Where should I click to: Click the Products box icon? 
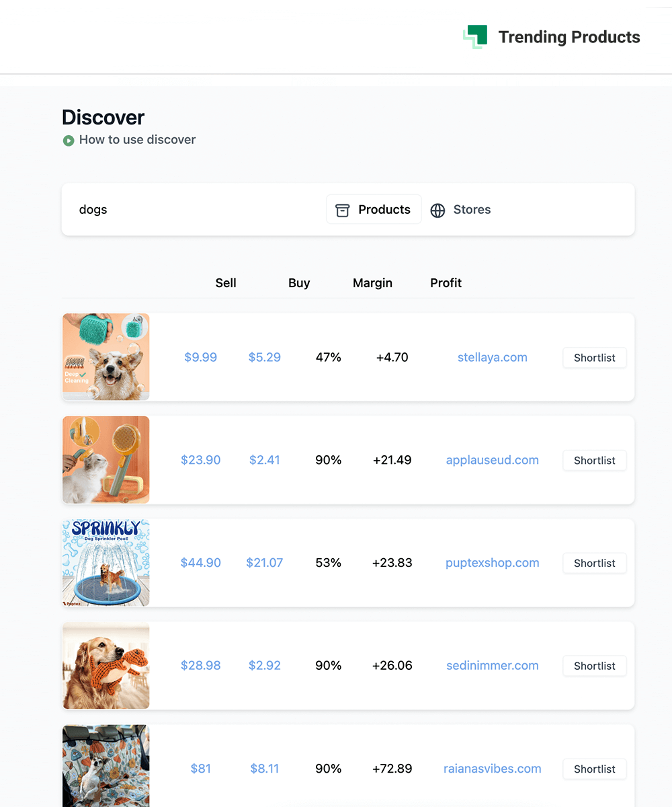tap(343, 210)
